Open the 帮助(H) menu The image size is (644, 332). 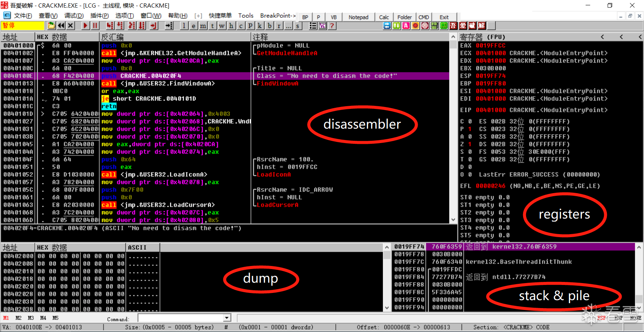coord(178,16)
